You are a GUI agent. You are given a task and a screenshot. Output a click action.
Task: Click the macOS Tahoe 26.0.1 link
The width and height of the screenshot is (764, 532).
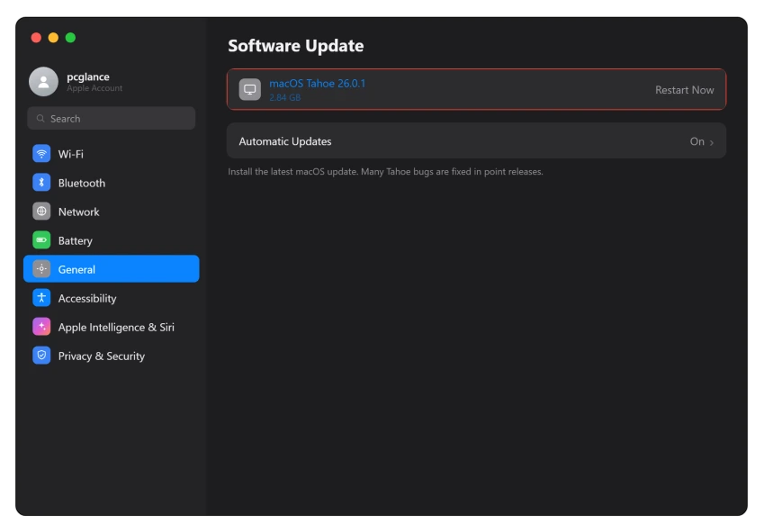pos(317,84)
